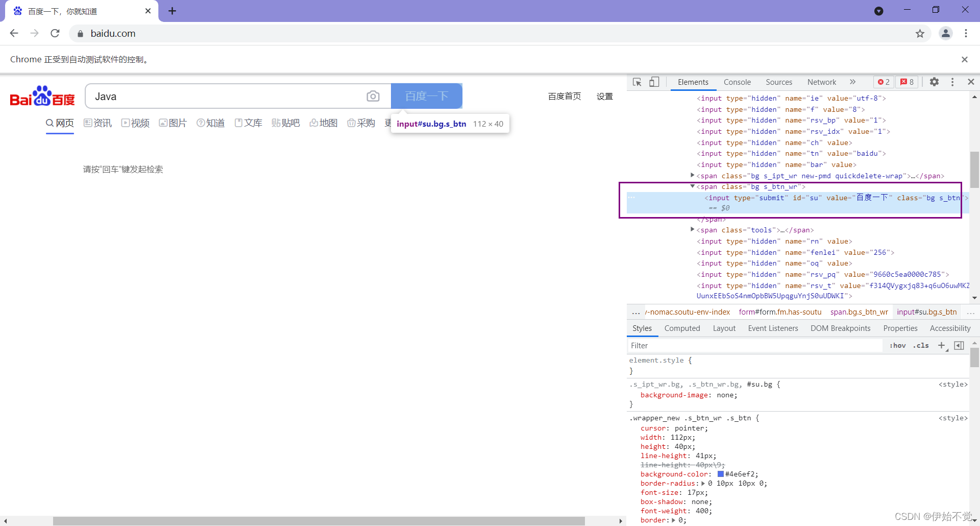Show more DevTools tabs chevron
This screenshot has width=980, height=526.
852,82
